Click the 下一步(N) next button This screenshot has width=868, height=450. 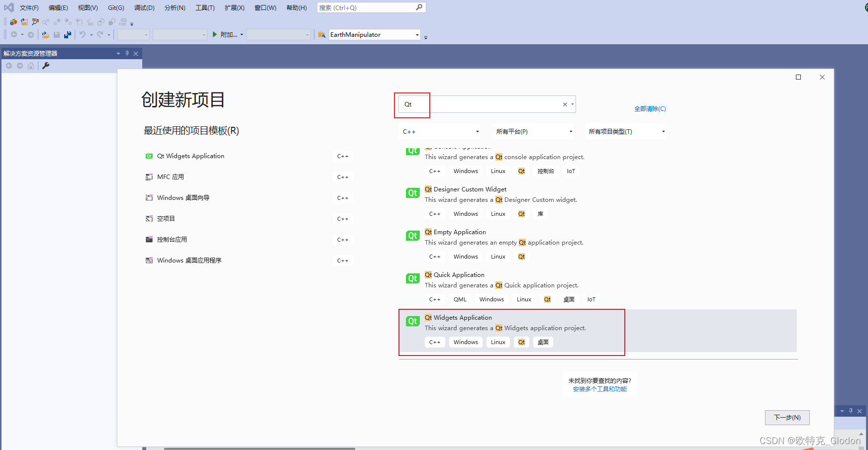pos(787,418)
